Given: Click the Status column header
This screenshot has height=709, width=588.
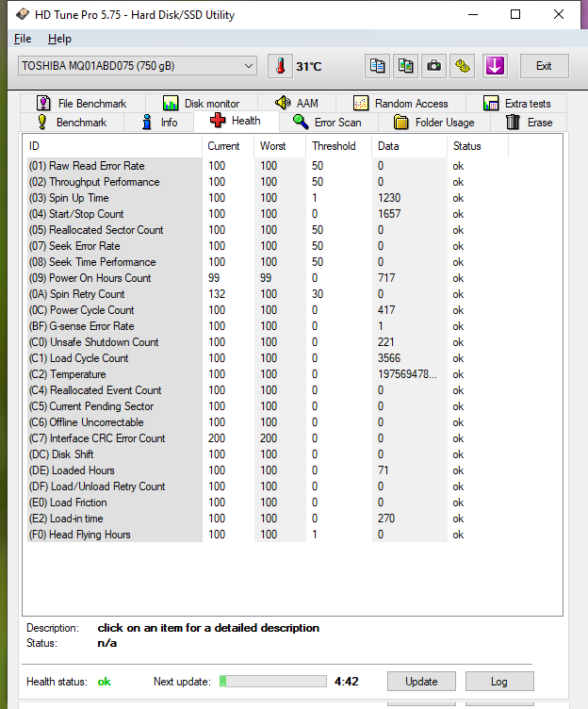Looking at the screenshot, I should point(478,146).
